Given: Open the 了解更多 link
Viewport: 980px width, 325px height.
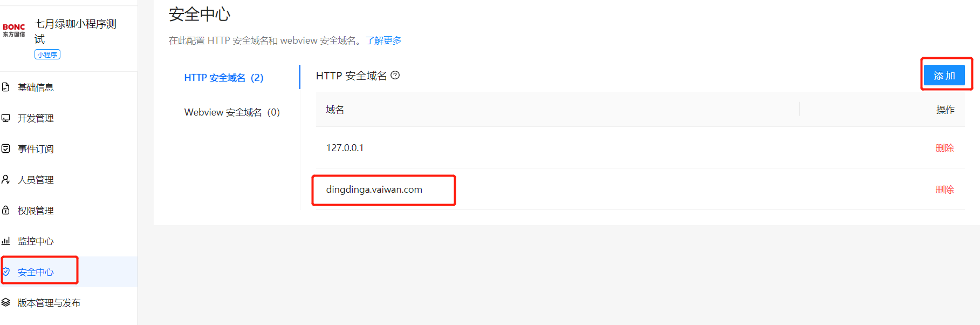Looking at the screenshot, I should coord(383,40).
